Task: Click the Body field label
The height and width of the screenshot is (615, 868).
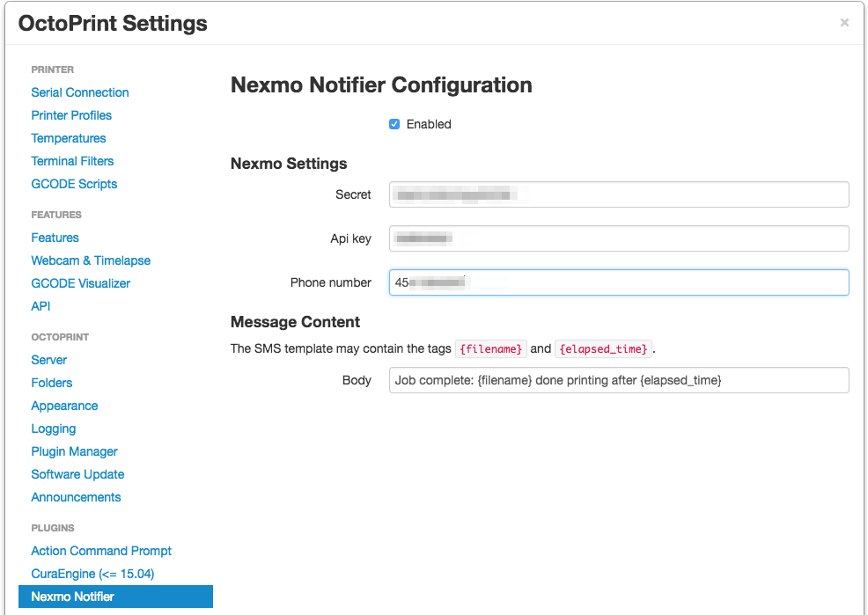Action: click(x=357, y=380)
